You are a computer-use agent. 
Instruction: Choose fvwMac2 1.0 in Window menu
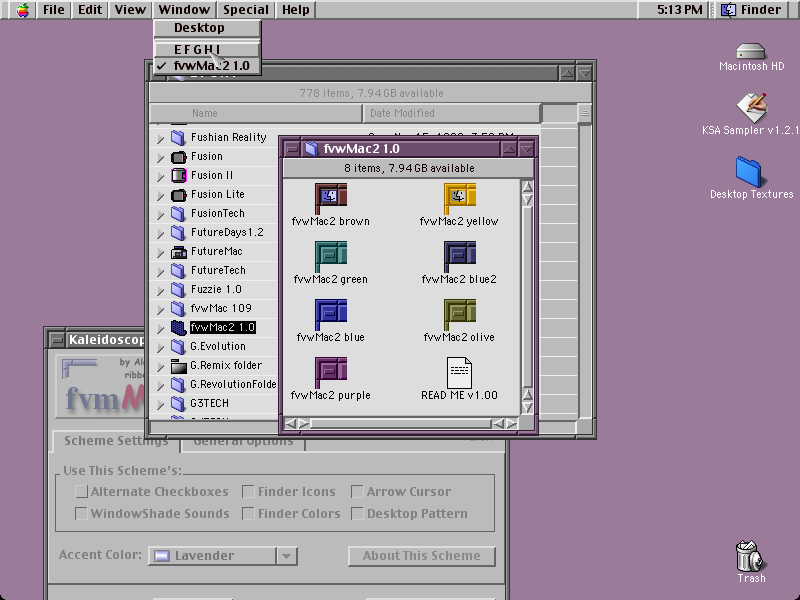pyautogui.click(x=207, y=66)
